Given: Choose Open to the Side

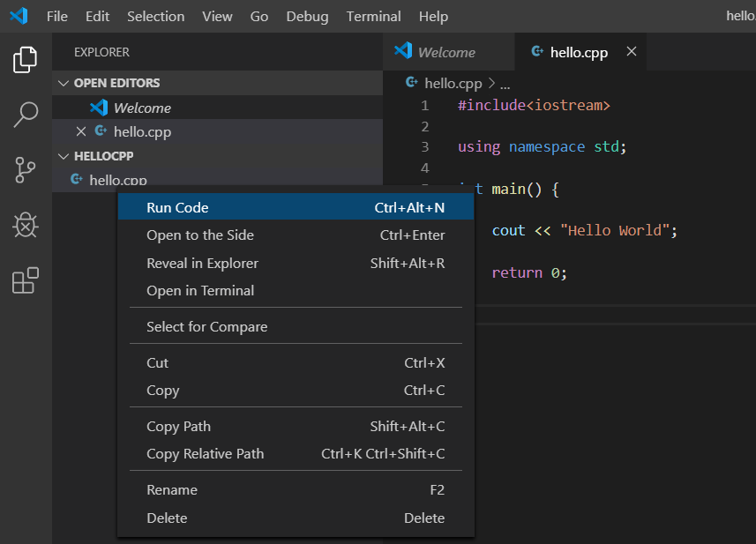Looking at the screenshot, I should point(296,235).
